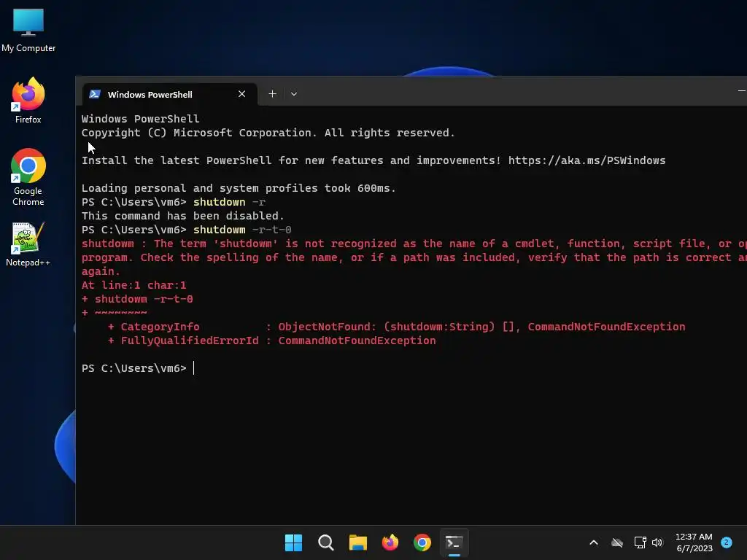
Task: Click the "+ CategoryInfo" error line
Action: tap(396, 327)
